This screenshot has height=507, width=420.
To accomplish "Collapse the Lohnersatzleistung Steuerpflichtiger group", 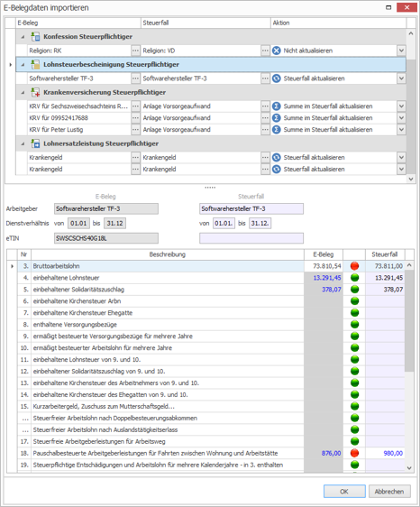I will 23,143.
